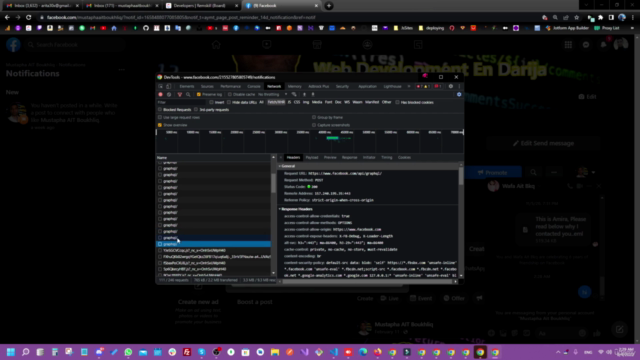Close the request details pane with X
The width and height of the screenshot is (640, 360).
(281, 158)
